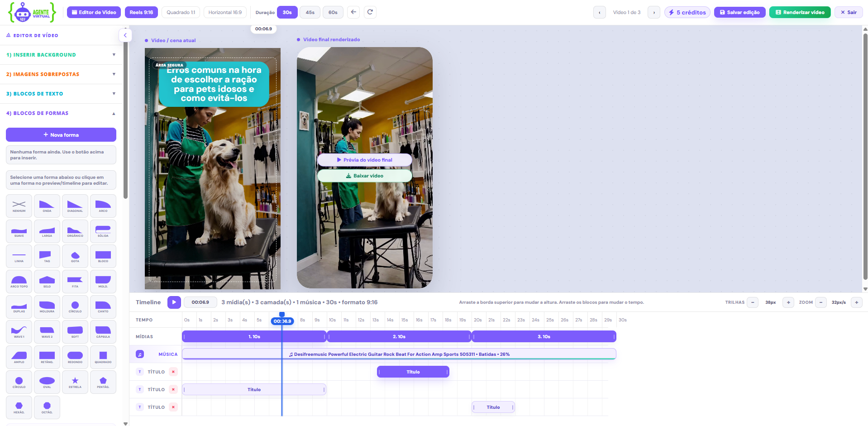Remove the third TÍTULO track
The height and width of the screenshot is (426, 868).
(173, 407)
